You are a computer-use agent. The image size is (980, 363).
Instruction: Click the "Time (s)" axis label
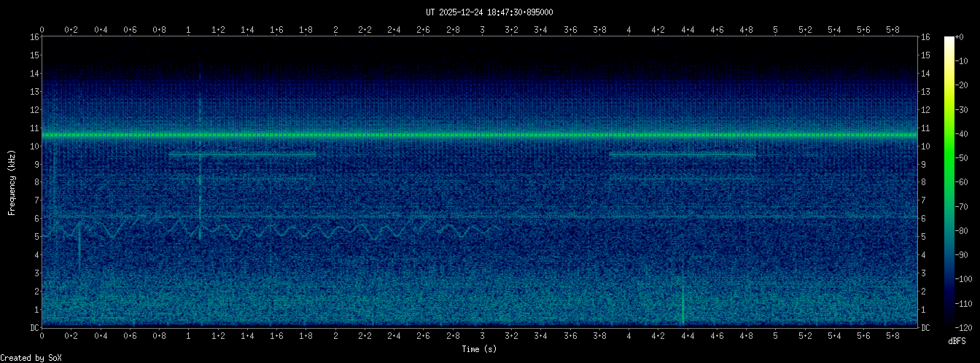point(480,349)
